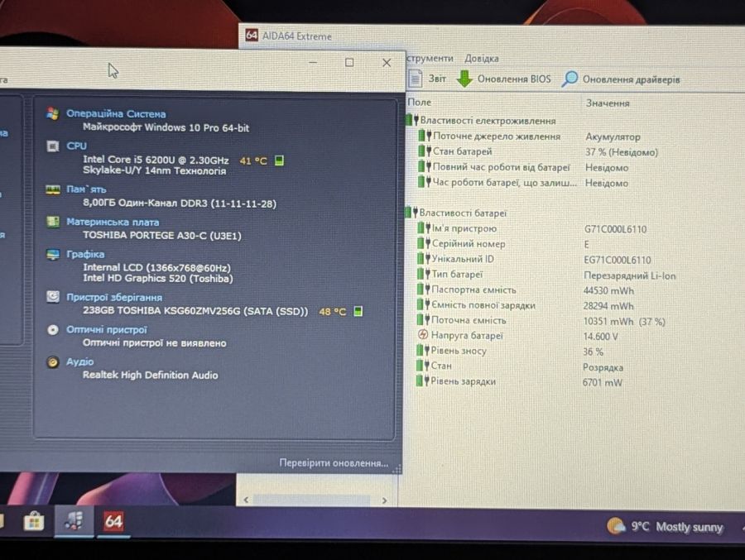Click the icon beside Паспортна ємність

(x=423, y=290)
